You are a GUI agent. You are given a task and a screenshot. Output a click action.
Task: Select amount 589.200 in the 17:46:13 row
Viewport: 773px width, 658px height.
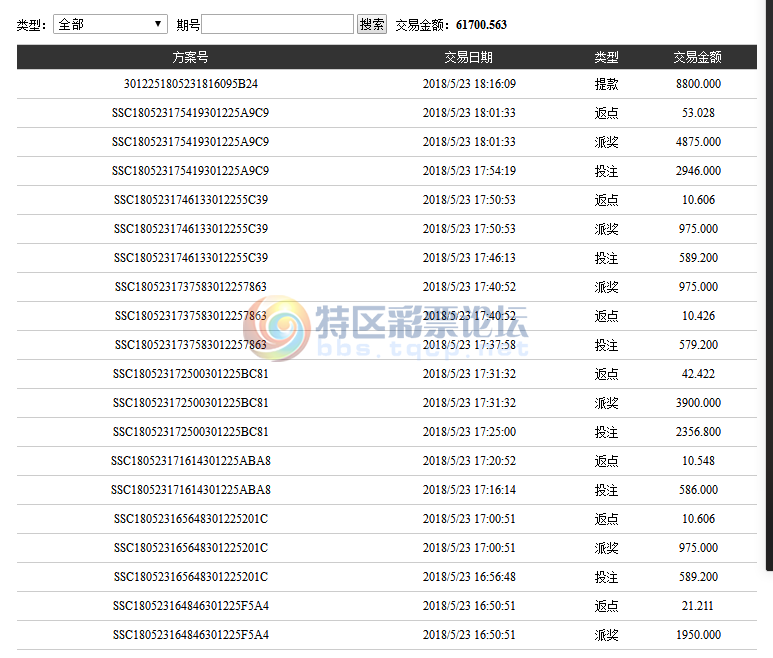(x=698, y=258)
